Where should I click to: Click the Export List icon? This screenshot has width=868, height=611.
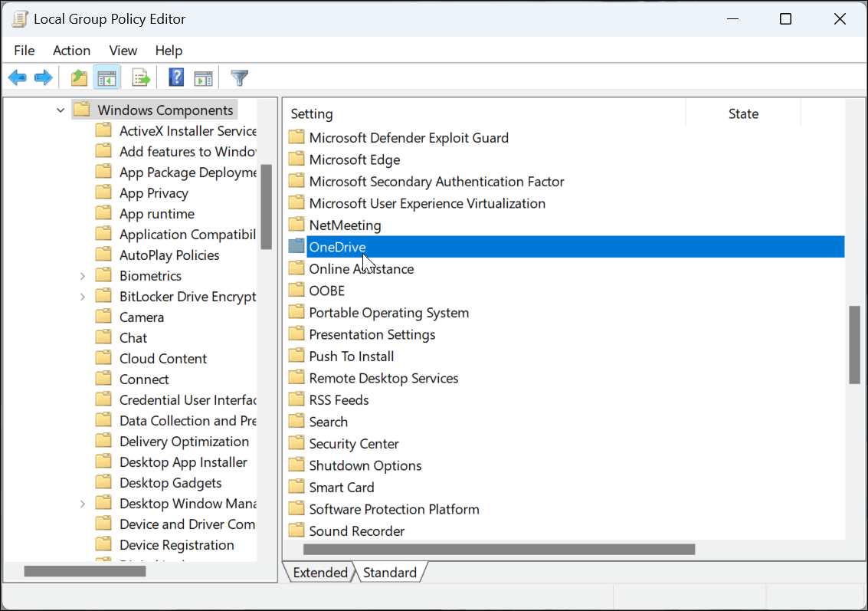coord(140,77)
